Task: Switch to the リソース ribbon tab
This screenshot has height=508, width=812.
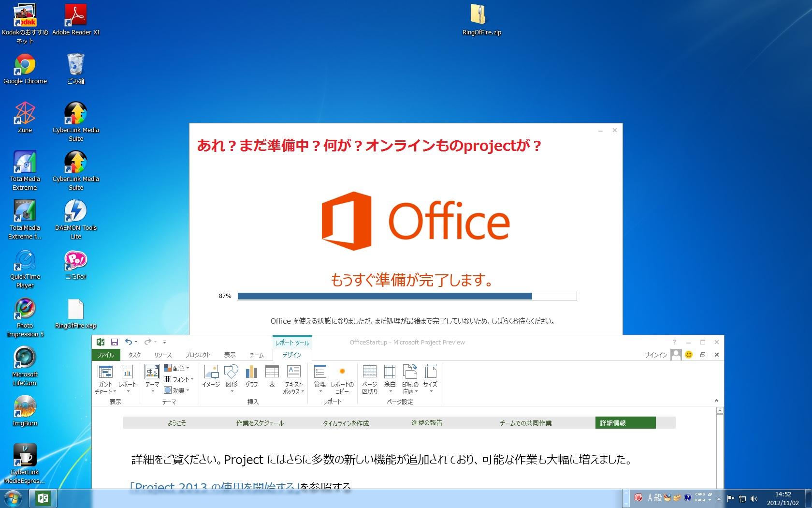Action: 163,355
